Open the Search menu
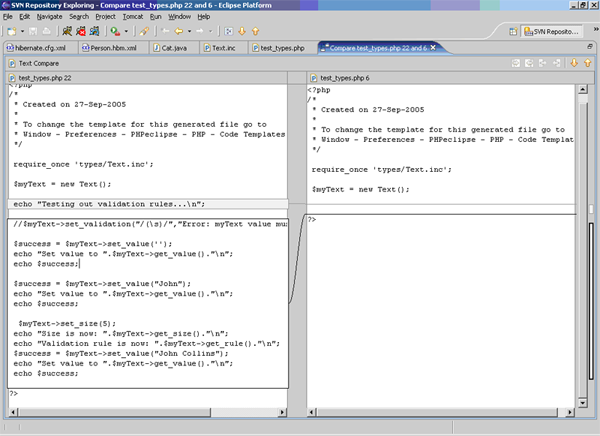The height and width of the screenshot is (436, 600). [x=79, y=16]
